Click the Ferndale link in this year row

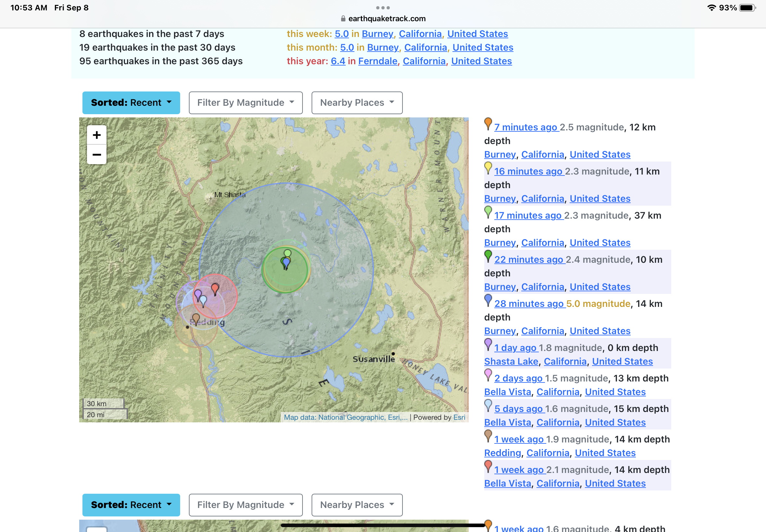point(378,61)
